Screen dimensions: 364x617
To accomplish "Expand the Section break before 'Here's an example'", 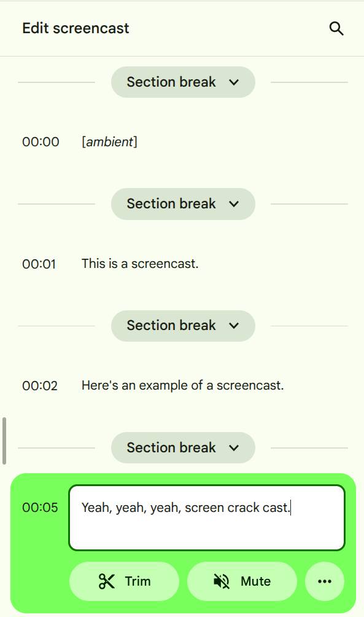I will click(234, 325).
